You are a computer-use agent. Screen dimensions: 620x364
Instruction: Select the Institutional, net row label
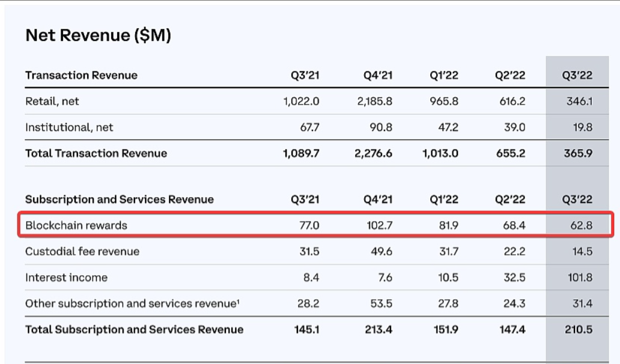[x=69, y=127]
